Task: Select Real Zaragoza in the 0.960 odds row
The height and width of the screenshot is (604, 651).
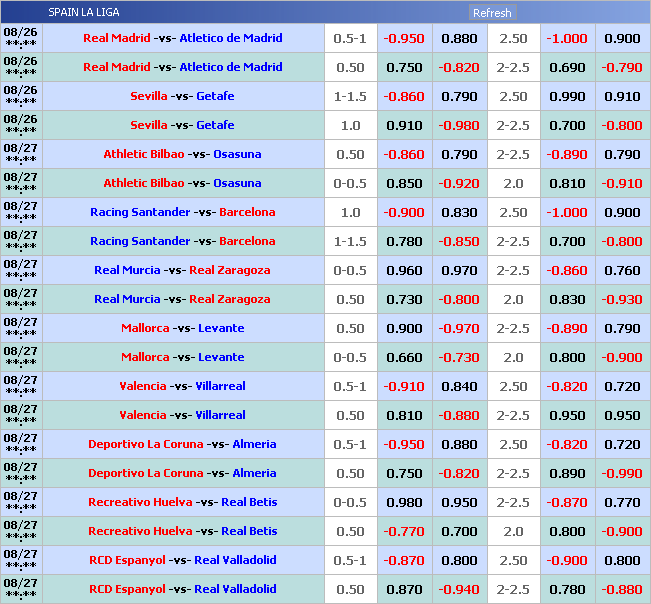Action: click(230, 270)
